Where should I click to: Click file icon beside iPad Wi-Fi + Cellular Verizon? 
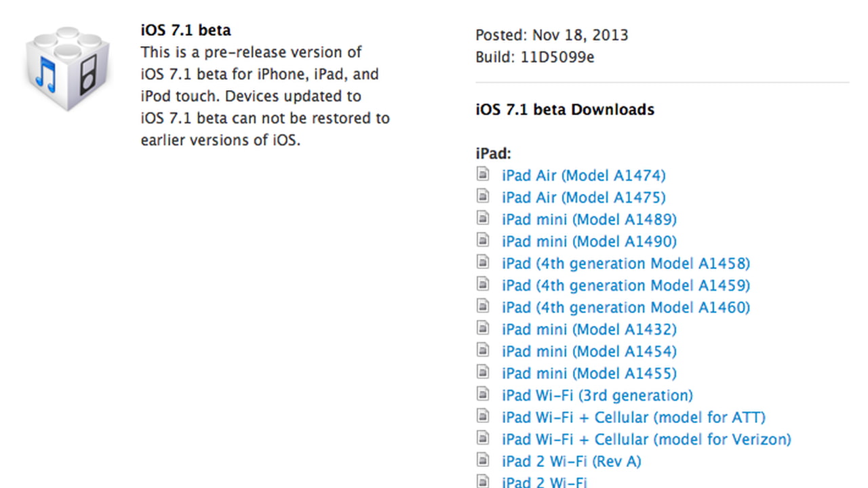(x=483, y=438)
